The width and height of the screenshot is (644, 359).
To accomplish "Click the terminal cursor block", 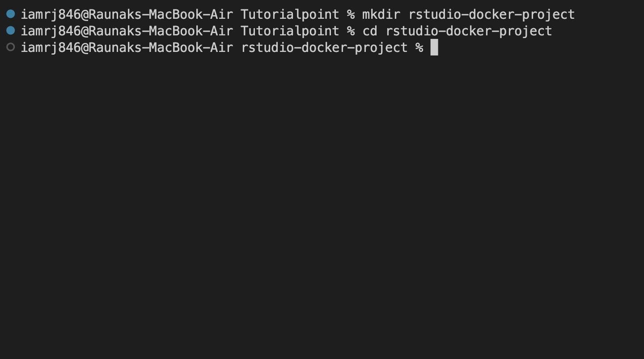I will coord(434,47).
